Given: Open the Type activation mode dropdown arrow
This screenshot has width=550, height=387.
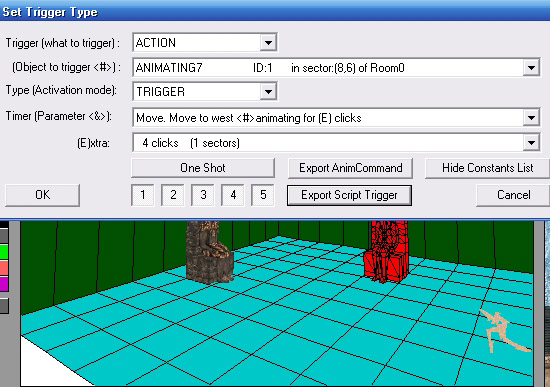Looking at the screenshot, I should coord(268,92).
